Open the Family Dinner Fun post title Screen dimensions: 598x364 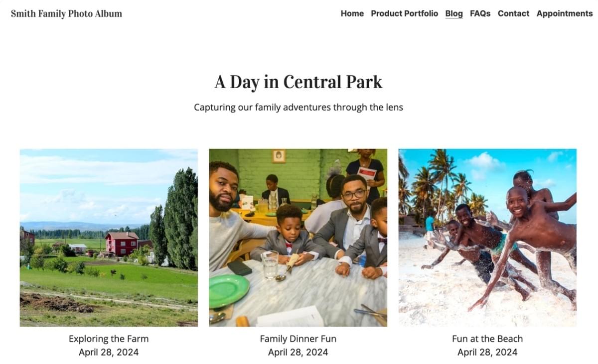click(298, 339)
